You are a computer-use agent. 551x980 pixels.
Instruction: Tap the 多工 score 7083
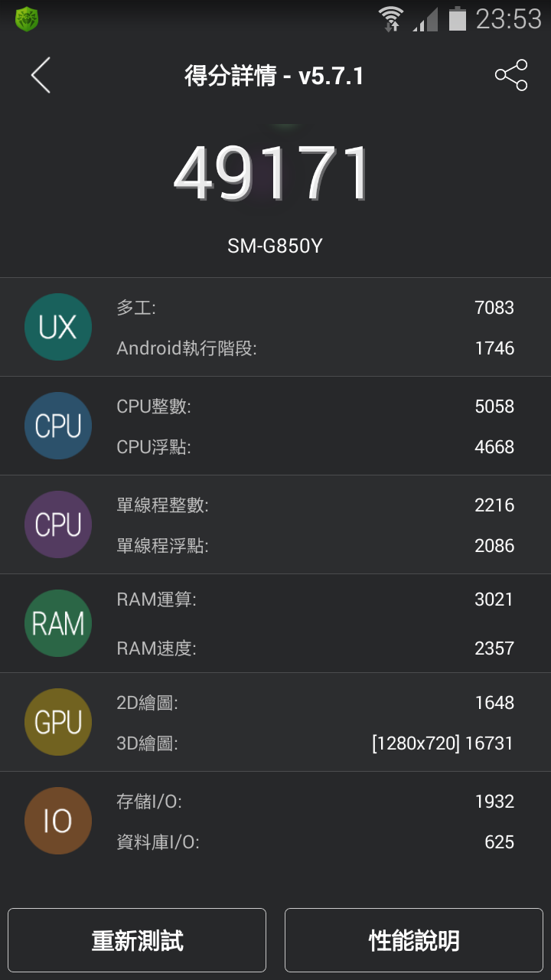pyautogui.click(x=494, y=308)
